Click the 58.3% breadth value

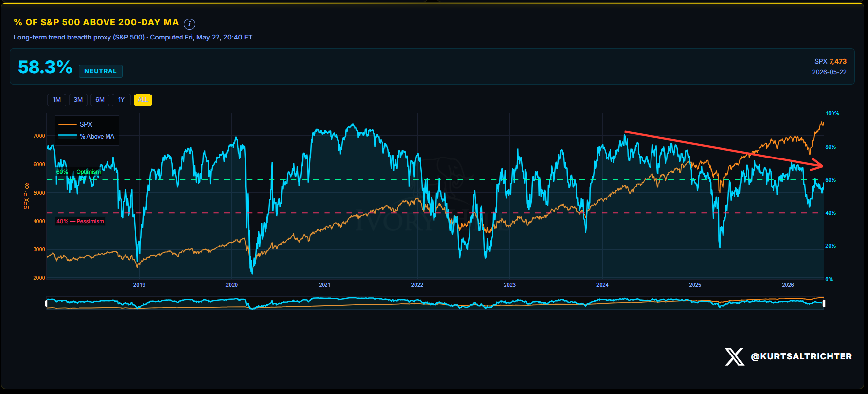click(x=45, y=67)
